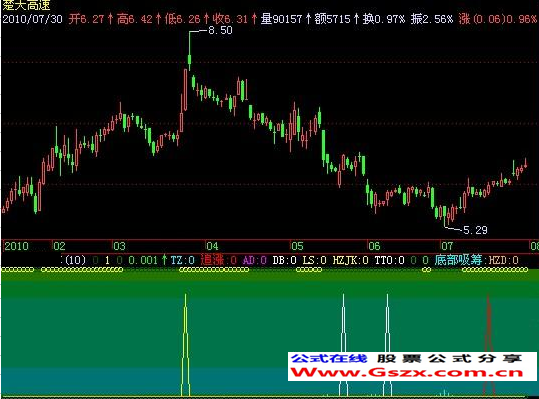Jump to the 02 month marker
Viewport: 539px width, 399px height.
59,246
